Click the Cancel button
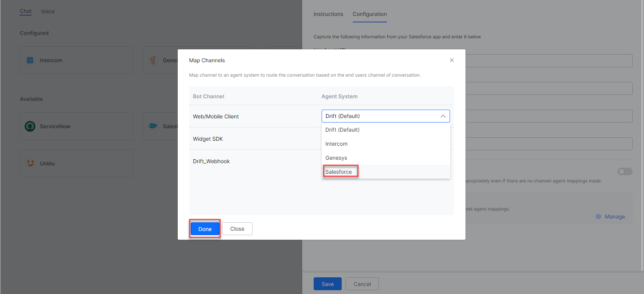Image resolution: width=644 pixels, height=294 pixels. pyautogui.click(x=362, y=284)
